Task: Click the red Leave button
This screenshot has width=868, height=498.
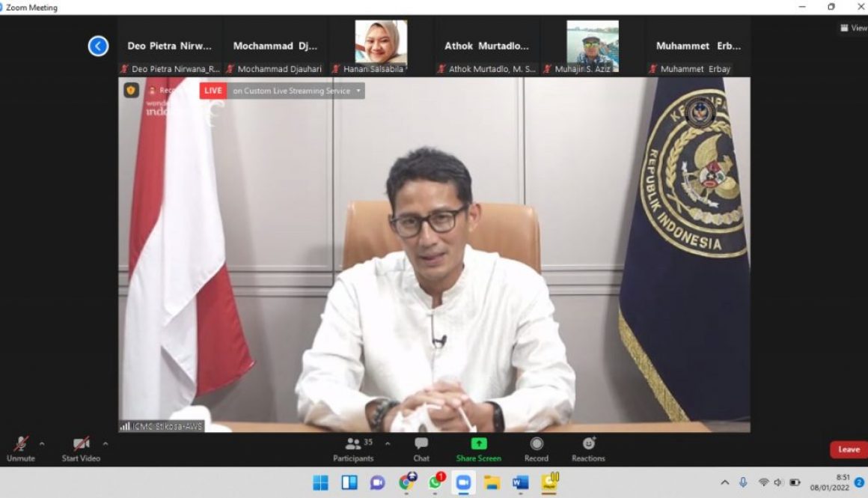Action: tap(849, 449)
